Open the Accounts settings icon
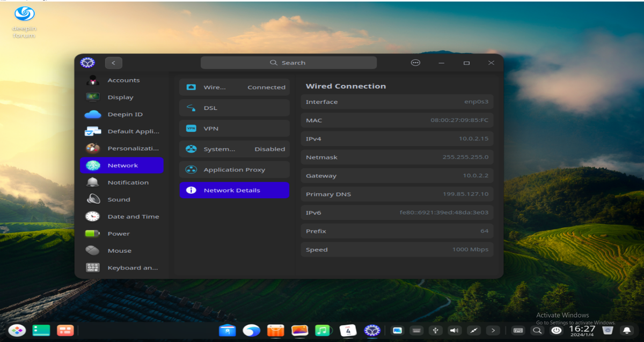644x342 pixels. 93,80
